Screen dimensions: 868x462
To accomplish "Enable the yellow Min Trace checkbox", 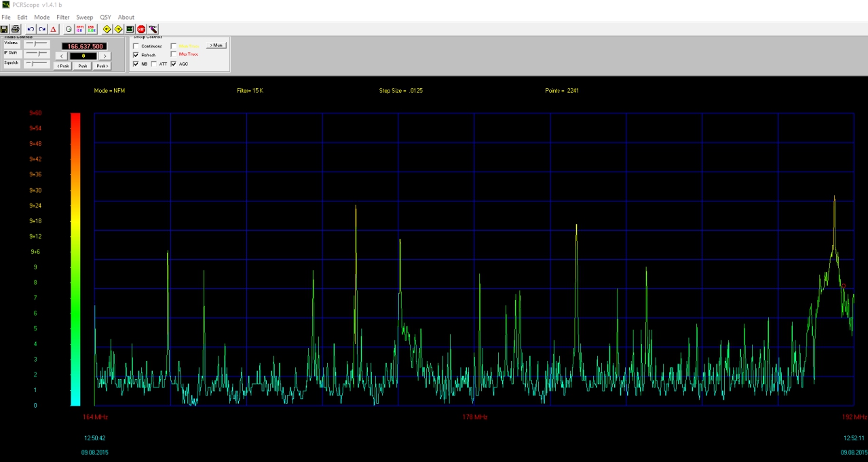I will pyautogui.click(x=174, y=45).
